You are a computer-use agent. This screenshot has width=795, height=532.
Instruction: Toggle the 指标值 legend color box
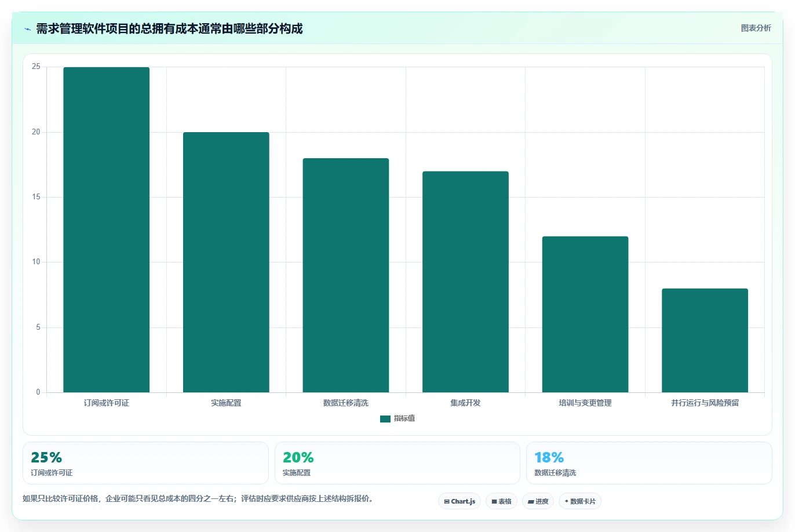pyautogui.click(x=385, y=419)
